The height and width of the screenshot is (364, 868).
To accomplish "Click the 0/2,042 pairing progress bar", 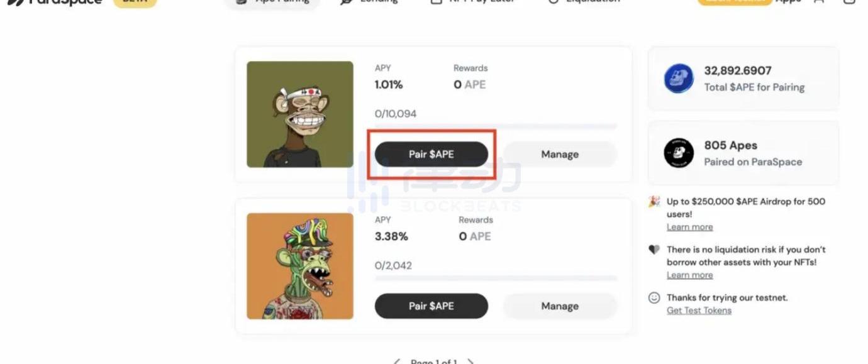I will (x=496, y=279).
